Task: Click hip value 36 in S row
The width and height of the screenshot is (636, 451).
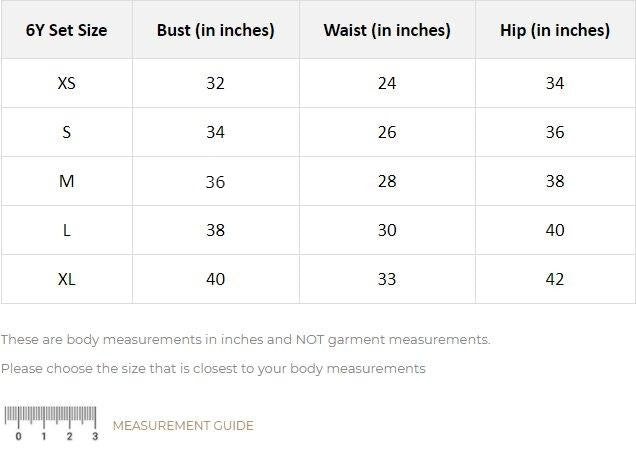Action: pos(555,132)
